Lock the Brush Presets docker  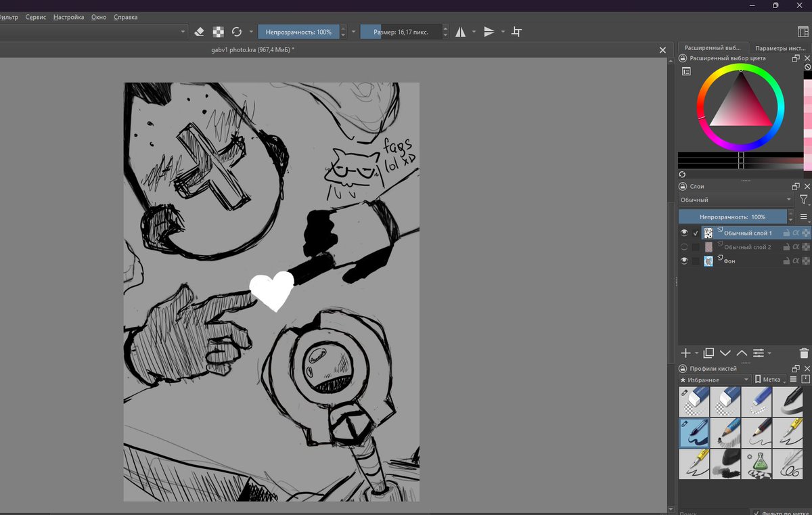click(682, 369)
